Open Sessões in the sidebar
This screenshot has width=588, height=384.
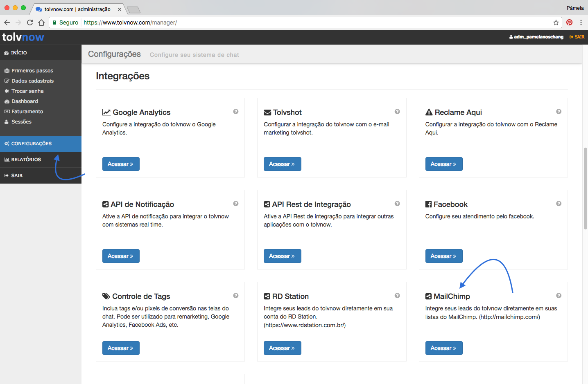[21, 122]
